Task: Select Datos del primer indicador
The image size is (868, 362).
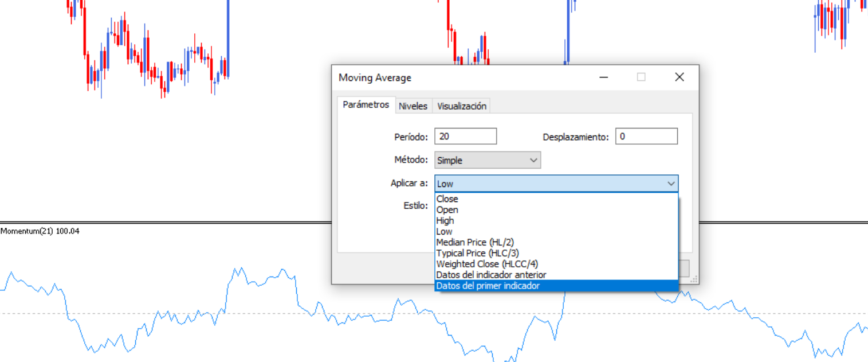Action: (x=556, y=286)
